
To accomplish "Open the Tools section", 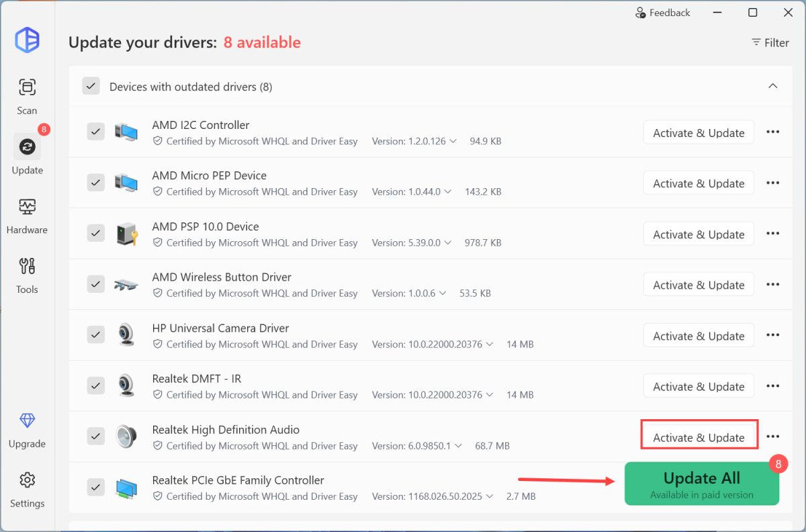I will (27, 275).
